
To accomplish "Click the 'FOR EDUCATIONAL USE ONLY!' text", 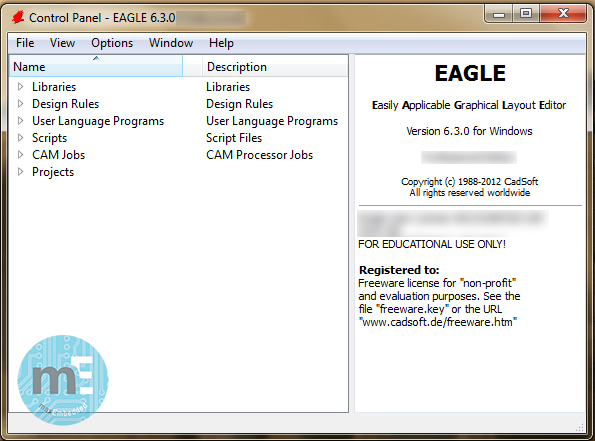I will [432, 244].
